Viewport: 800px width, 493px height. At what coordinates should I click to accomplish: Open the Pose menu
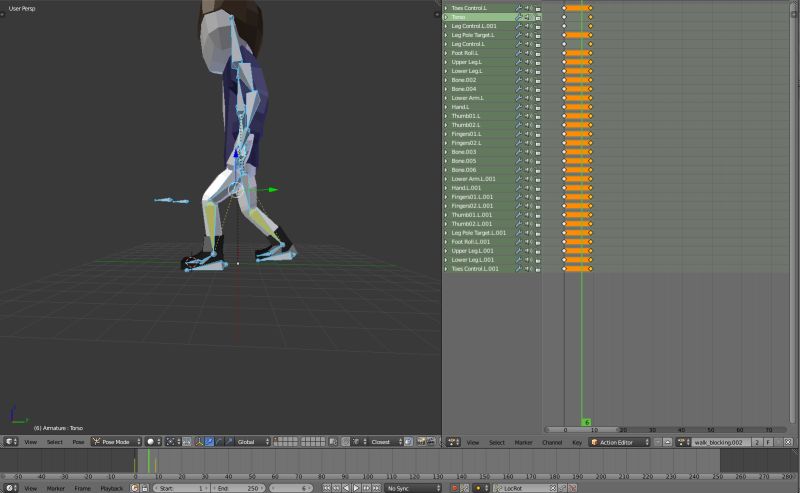(78, 442)
